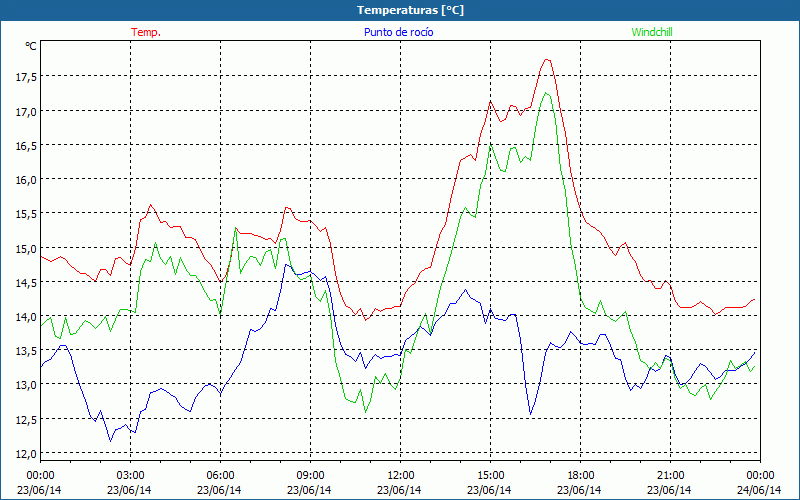The height and width of the screenshot is (500, 800).
Task: Select the green 'Windchill' legend label
Action: click(x=652, y=32)
